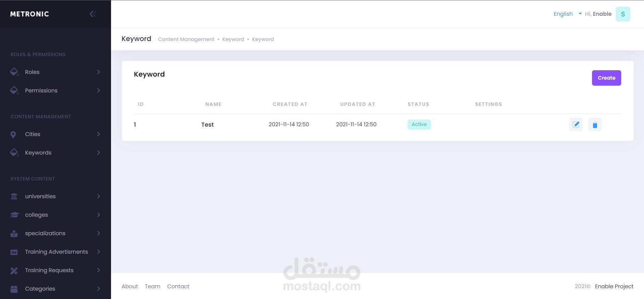Expand the Cities menu chevron
The image size is (644, 299).
coord(98,134)
